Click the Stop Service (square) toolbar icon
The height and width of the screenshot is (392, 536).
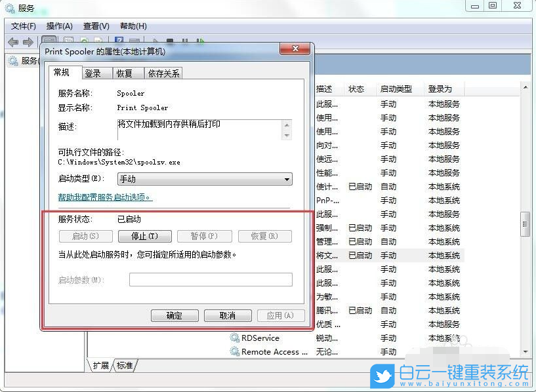pyautogui.click(x=169, y=41)
